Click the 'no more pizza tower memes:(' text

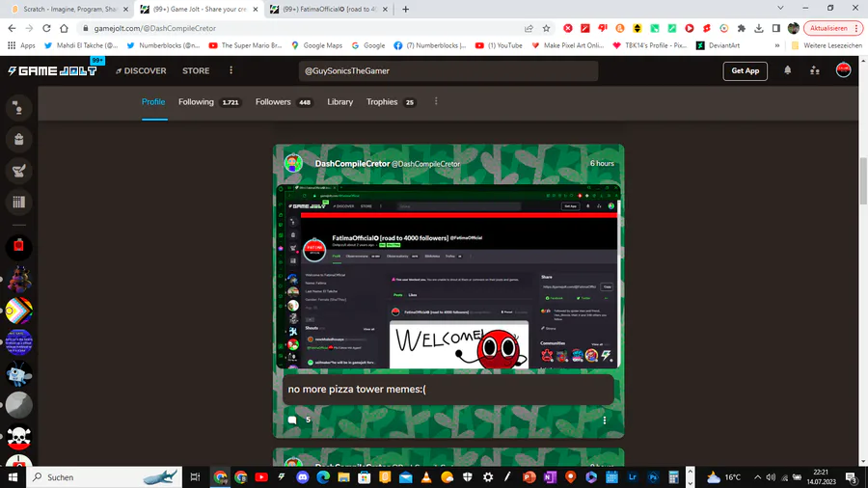tap(357, 390)
